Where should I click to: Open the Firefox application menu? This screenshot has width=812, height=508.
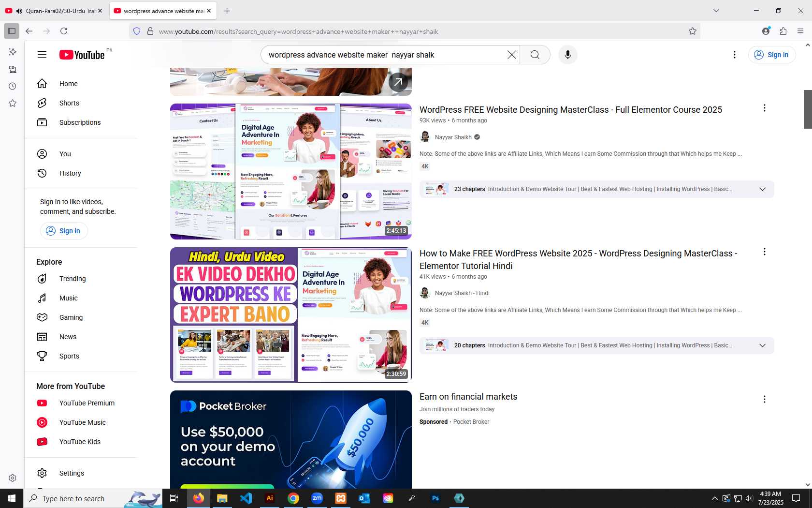(x=800, y=31)
